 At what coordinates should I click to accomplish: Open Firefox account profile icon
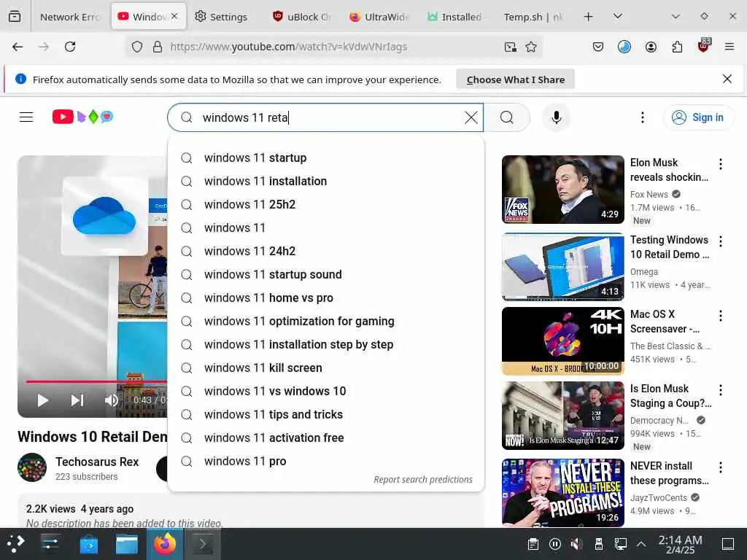click(651, 47)
